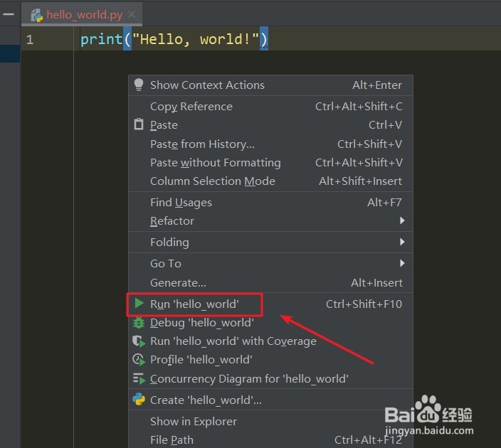Click the "Hello, world!" string literal
501x448 pixels.
(x=195, y=39)
